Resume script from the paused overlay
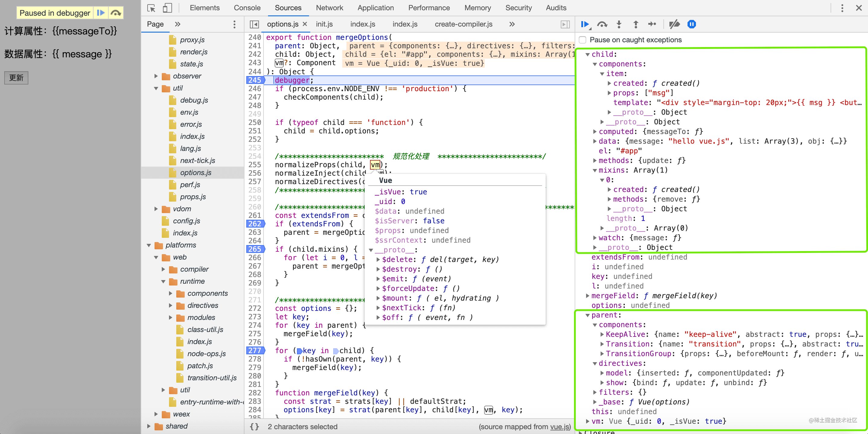868x434 pixels. (101, 13)
